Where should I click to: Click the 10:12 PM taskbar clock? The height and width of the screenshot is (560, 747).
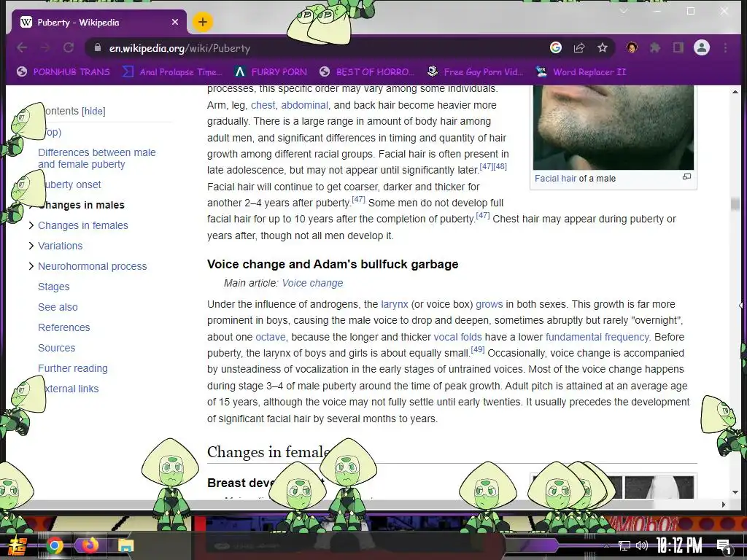click(x=679, y=545)
